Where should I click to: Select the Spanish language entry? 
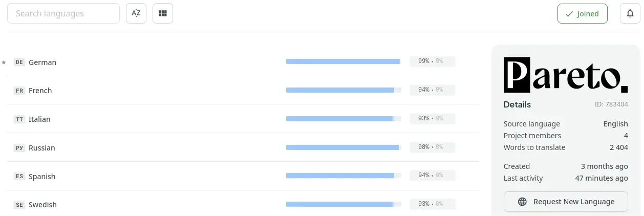(243, 177)
